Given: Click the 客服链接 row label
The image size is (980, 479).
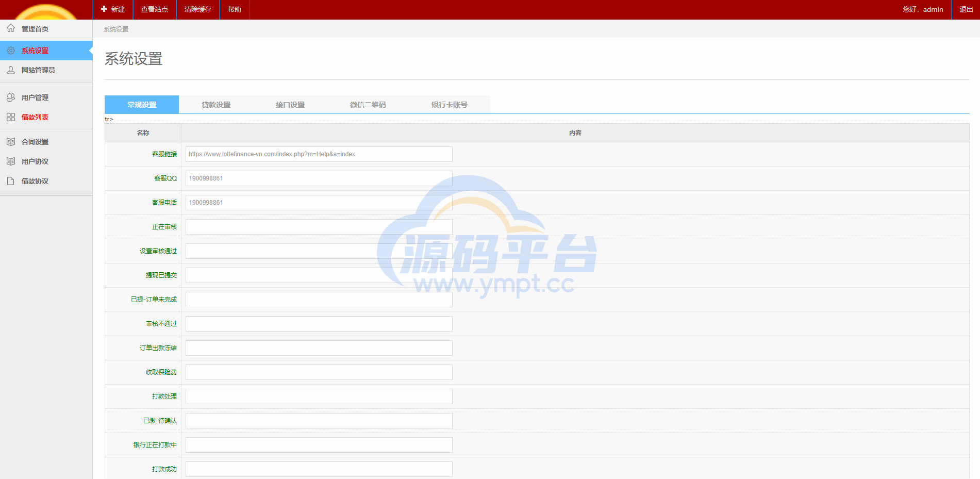Looking at the screenshot, I should [164, 154].
